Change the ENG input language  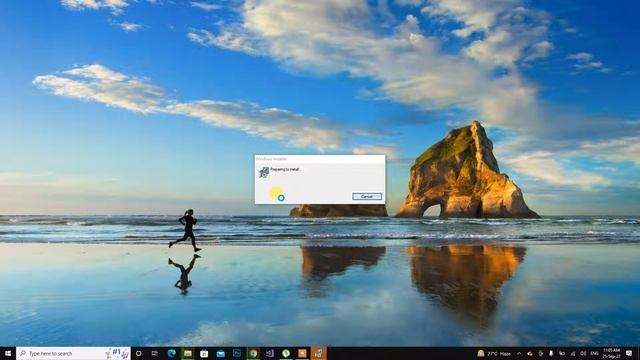[594, 353]
